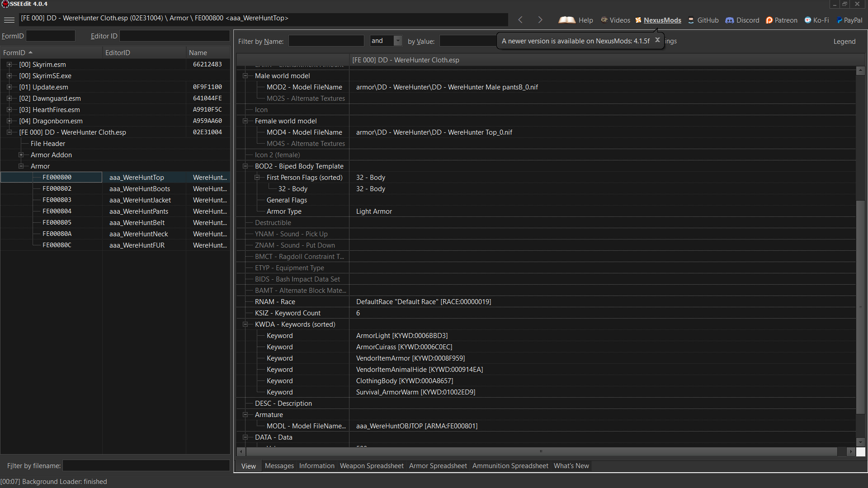This screenshot has width=868, height=488.
Task: Dismiss the newer version notification
Action: pos(657,40)
